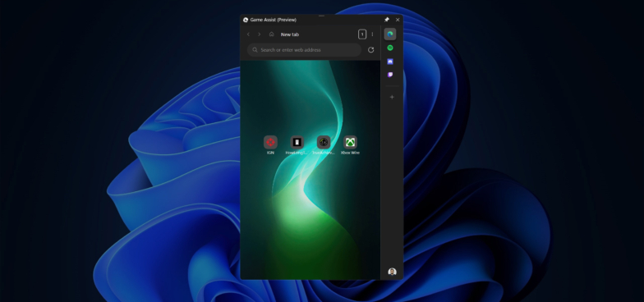Go forward with the forward arrow
The image size is (644, 302).
point(260,34)
